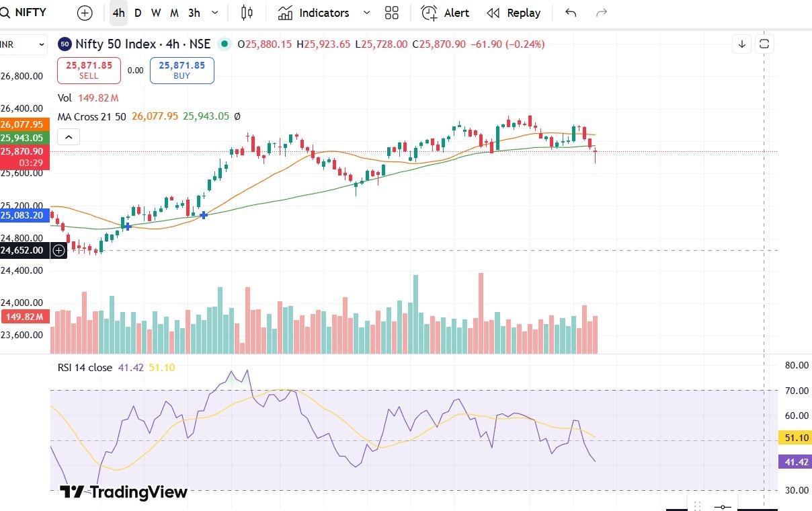Click the TradingView logo
This screenshot has width=812, height=511.
pos(124,492)
